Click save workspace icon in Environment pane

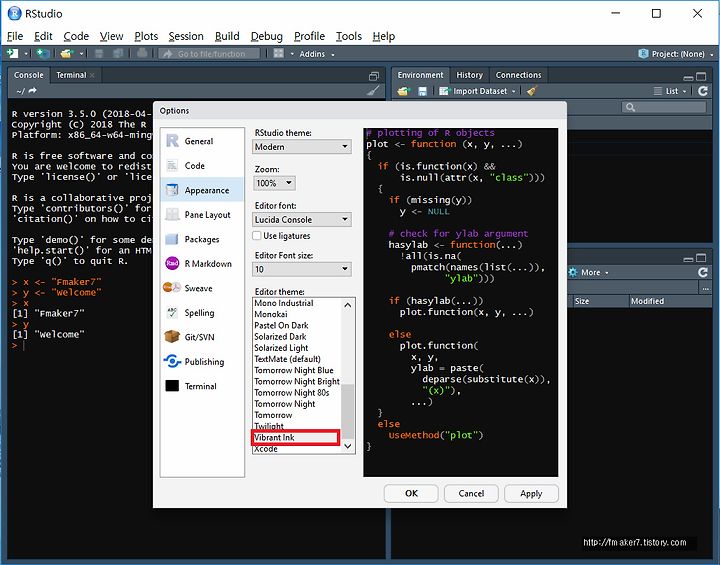coord(422,91)
